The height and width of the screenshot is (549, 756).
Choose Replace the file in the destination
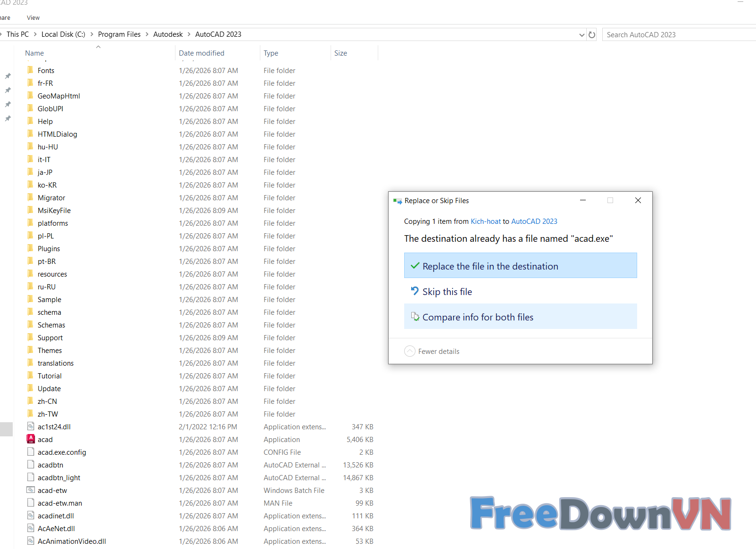coord(520,266)
